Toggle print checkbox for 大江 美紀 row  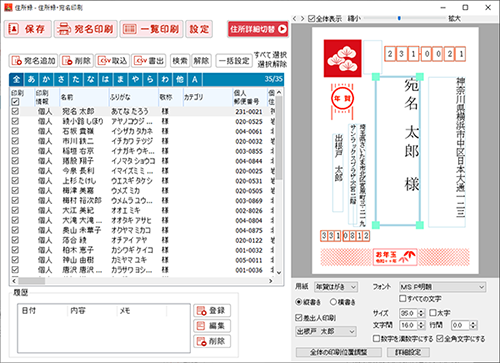15,210
